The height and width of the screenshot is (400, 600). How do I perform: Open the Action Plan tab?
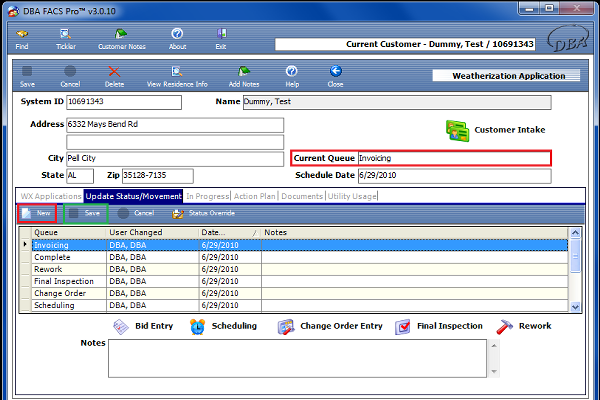254,196
